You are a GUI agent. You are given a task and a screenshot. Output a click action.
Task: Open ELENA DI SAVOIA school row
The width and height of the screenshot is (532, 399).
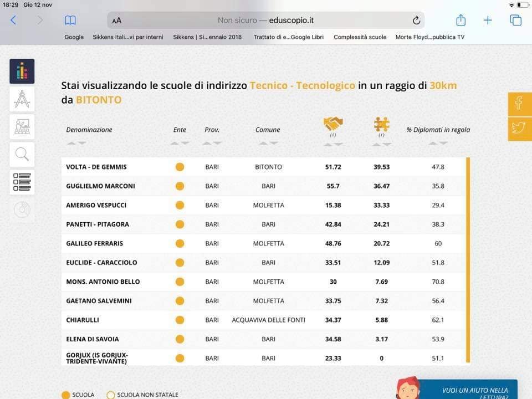(x=264, y=339)
